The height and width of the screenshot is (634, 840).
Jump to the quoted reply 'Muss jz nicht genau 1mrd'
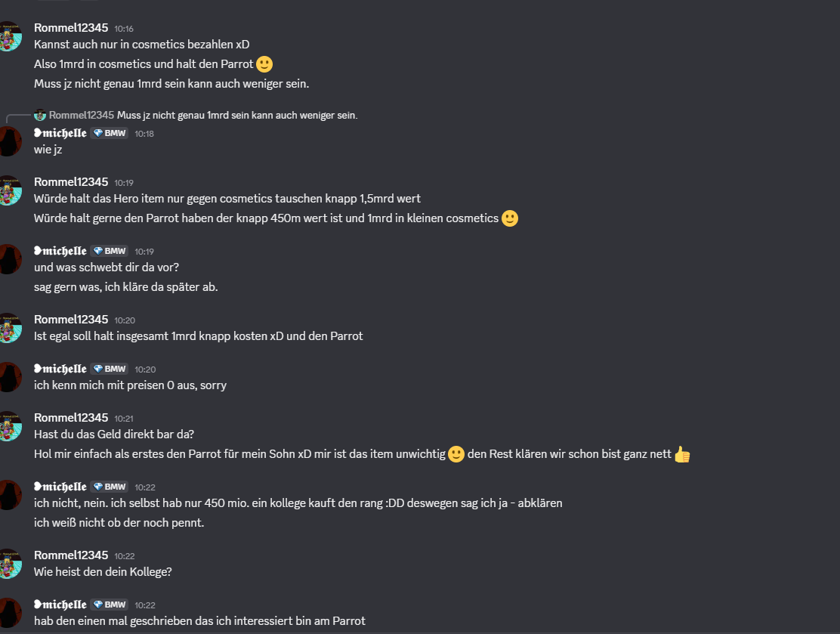237,115
